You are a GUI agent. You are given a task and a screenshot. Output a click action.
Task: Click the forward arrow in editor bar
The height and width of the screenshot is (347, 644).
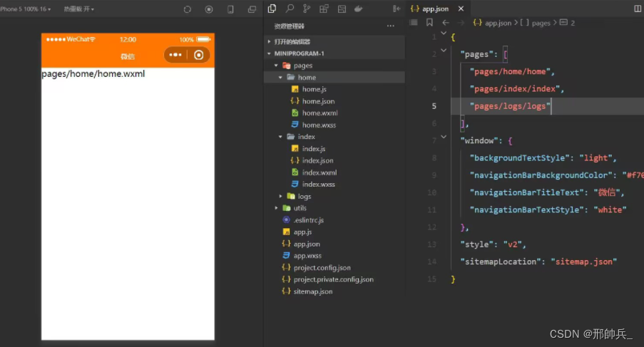(461, 23)
